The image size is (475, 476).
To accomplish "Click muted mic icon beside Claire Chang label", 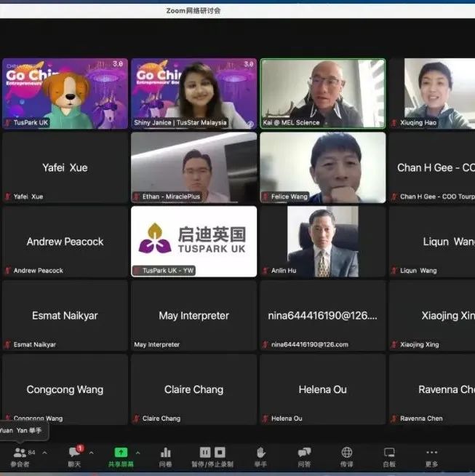I will (137, 419).
